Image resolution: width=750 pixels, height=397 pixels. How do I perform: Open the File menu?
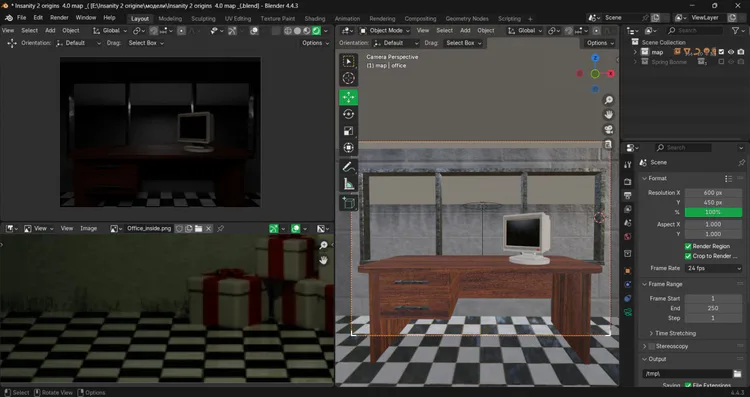pyautogui.click(x=22, y=18)
